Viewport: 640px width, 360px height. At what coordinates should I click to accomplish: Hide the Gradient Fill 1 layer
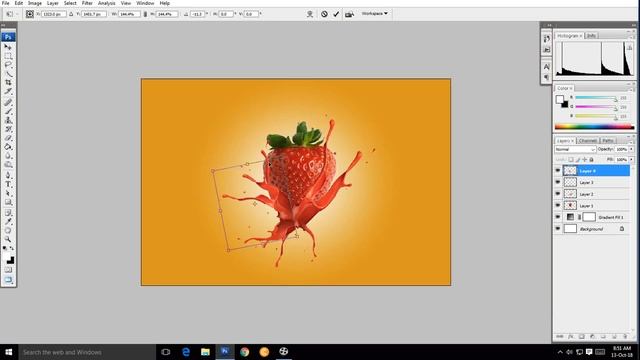pyautogui.click(x=558, y=217)
